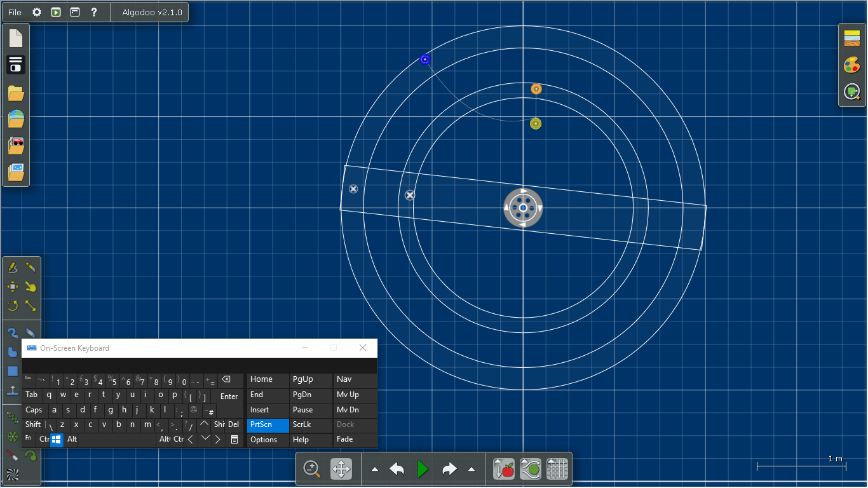Open the File menu

[x=15, y=12]
